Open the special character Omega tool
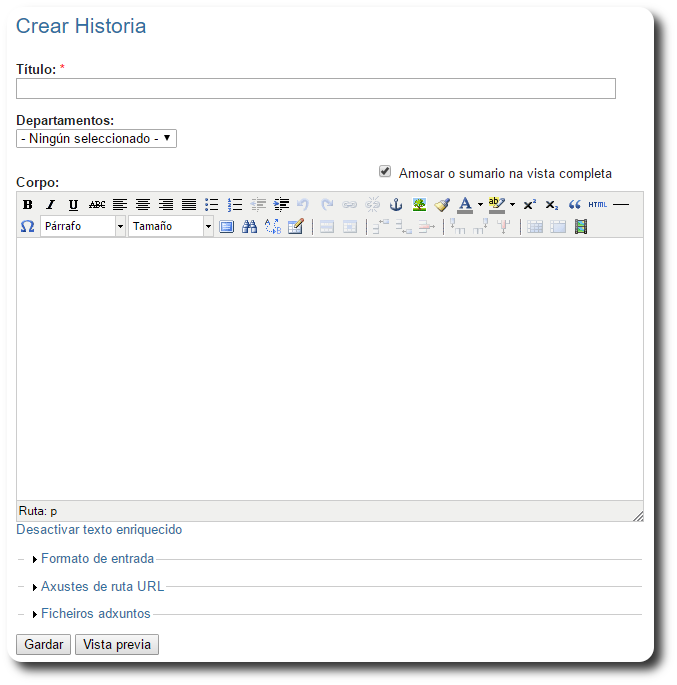Screen dimensions: 677x685 click(x=27, y=227)
